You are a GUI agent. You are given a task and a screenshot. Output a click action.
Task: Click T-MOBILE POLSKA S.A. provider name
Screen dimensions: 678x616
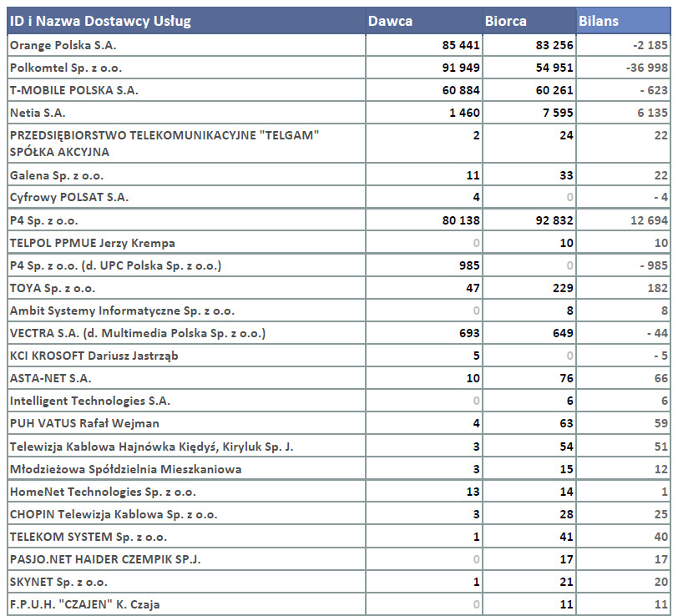[74, 90]
